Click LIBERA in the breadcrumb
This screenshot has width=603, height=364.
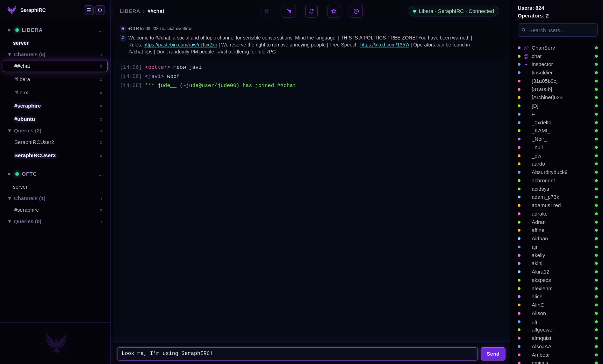pos(130,11)
